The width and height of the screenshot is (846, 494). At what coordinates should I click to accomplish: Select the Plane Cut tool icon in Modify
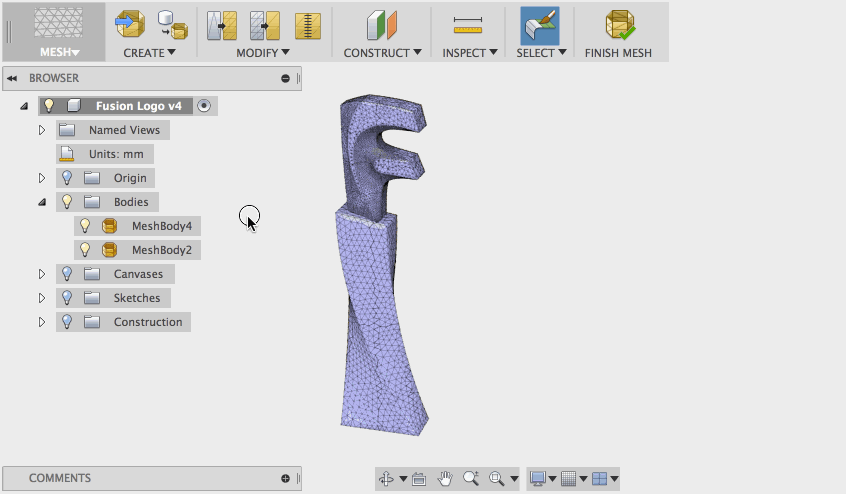308,25
